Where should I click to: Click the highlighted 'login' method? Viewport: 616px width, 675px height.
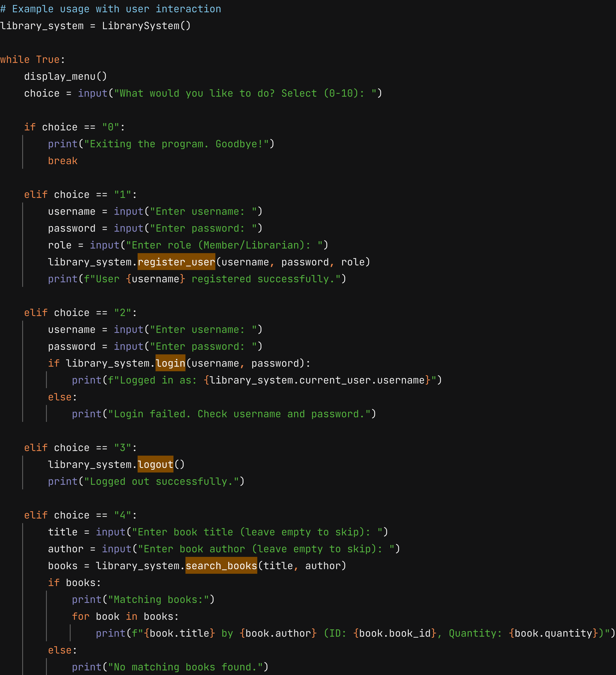point(170,363)
